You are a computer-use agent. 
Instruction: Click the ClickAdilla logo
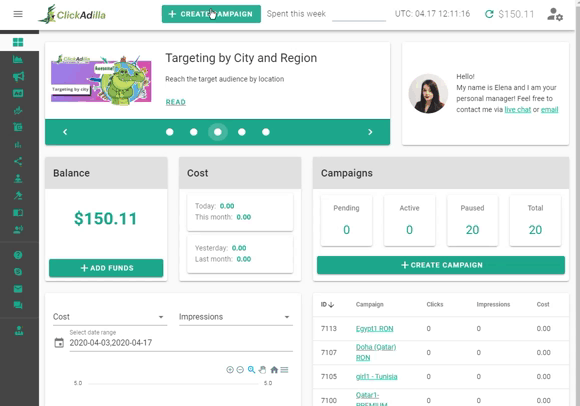[x=72, y=14]
